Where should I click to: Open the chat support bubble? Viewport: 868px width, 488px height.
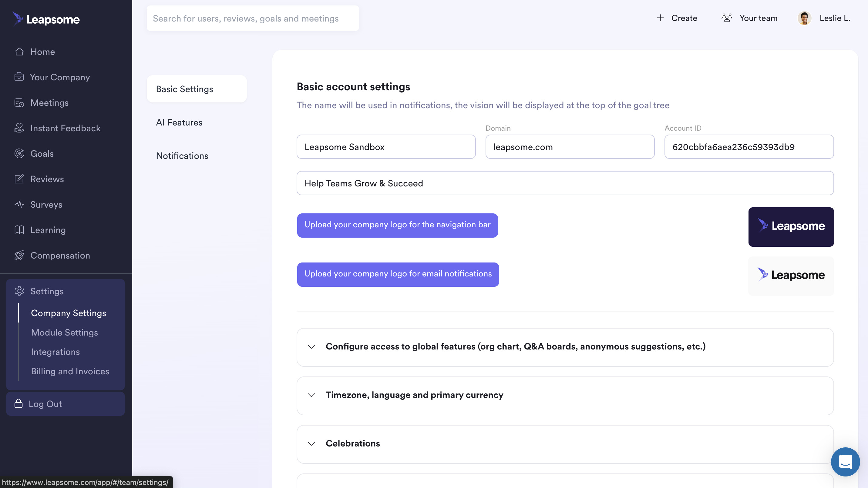pos(845,461)
